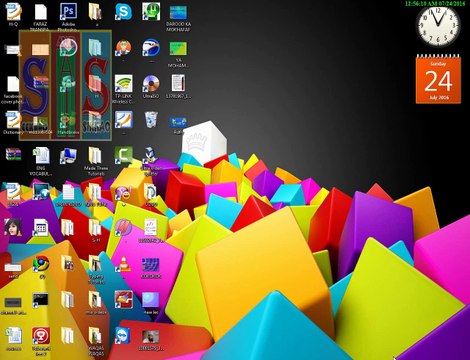The width and height of the screenshot is (470, 360).
Task: Launch the UltraISO disc shortcut
Action: [151, 84]
